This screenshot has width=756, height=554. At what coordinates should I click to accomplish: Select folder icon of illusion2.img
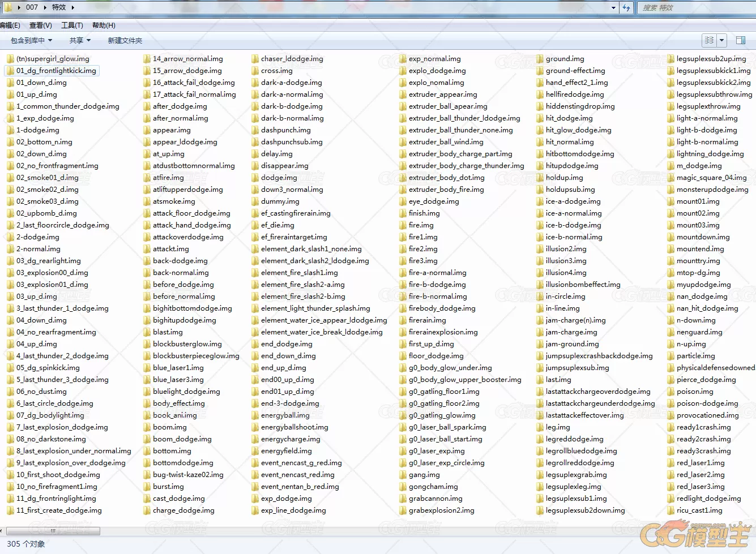coord(540,249)
